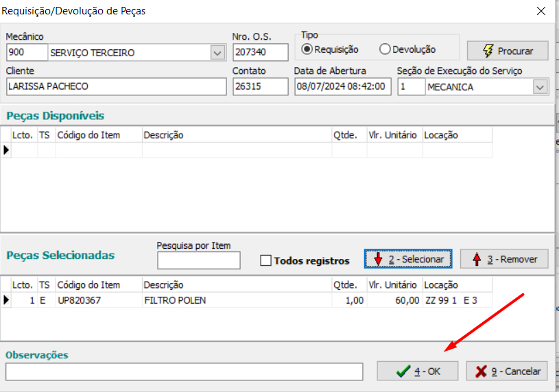Select the Requisição radio option
This screenshot has height=392, width=559.
(330, 49)
